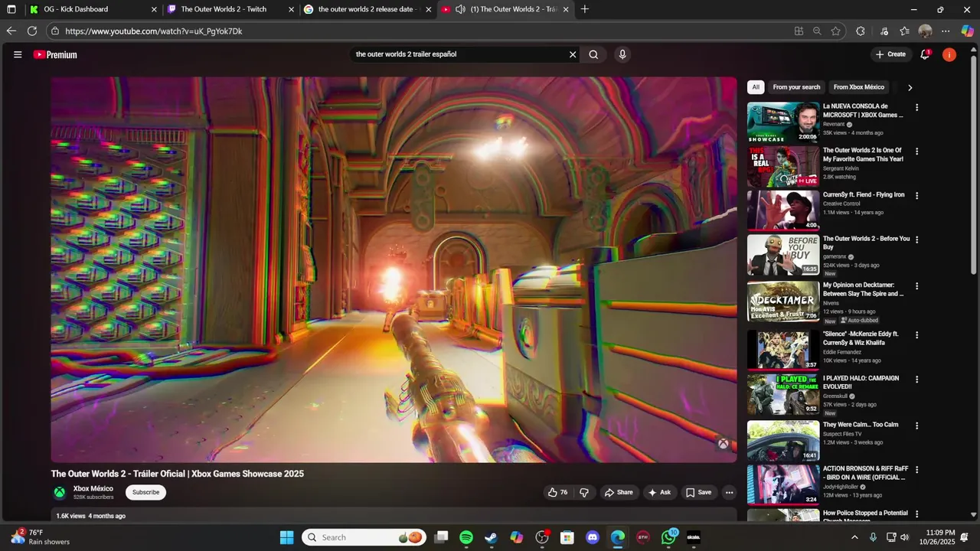Viewport: 980px width, 551px height.
Task: Open options for 'I PLAYED HALO' video
Action: click(916, 380)
